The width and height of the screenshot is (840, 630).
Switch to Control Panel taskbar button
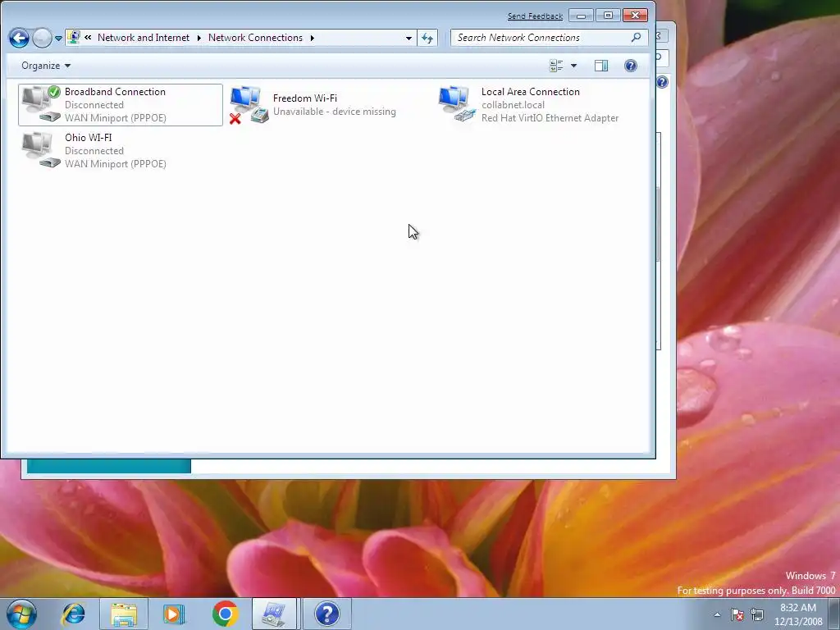point(274,614)
